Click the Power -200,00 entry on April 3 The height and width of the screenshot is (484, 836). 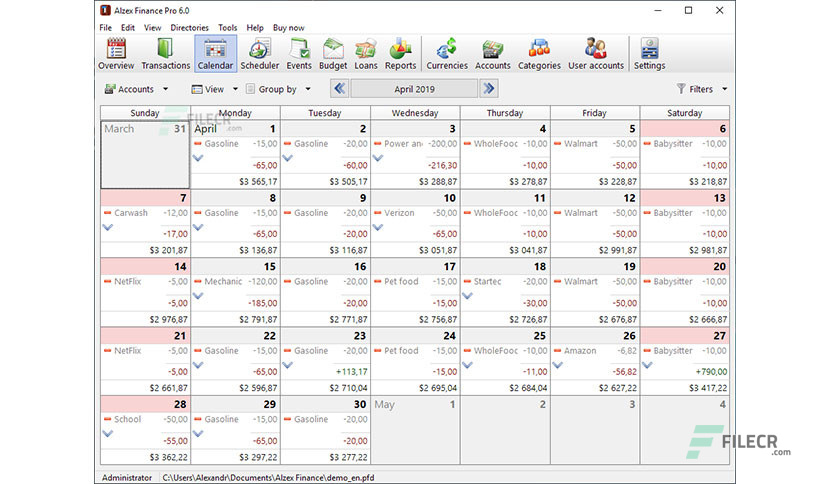point(415,144)
